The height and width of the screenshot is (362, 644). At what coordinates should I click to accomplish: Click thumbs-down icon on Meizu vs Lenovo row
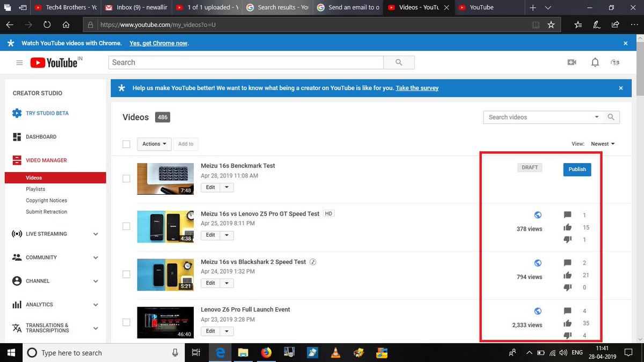tap(567, 240)
